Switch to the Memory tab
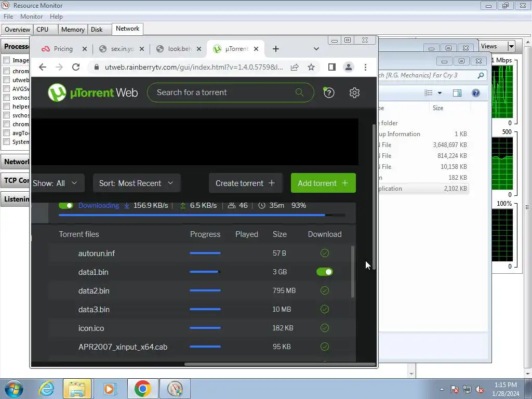532x399 pixels. [73, 30]
